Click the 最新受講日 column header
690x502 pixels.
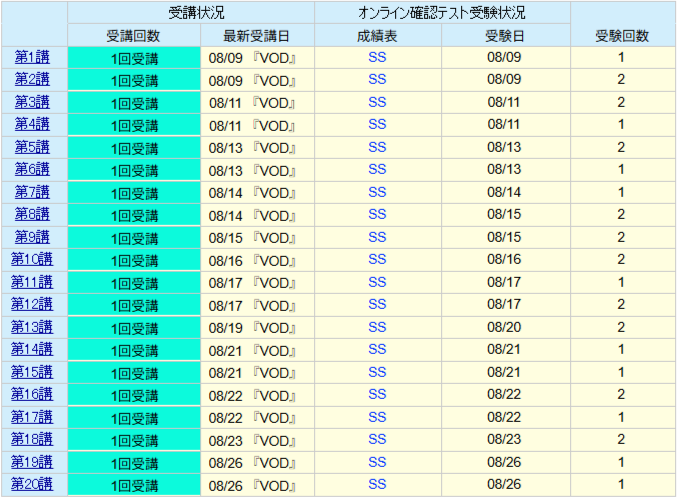[x=257, y=35]
